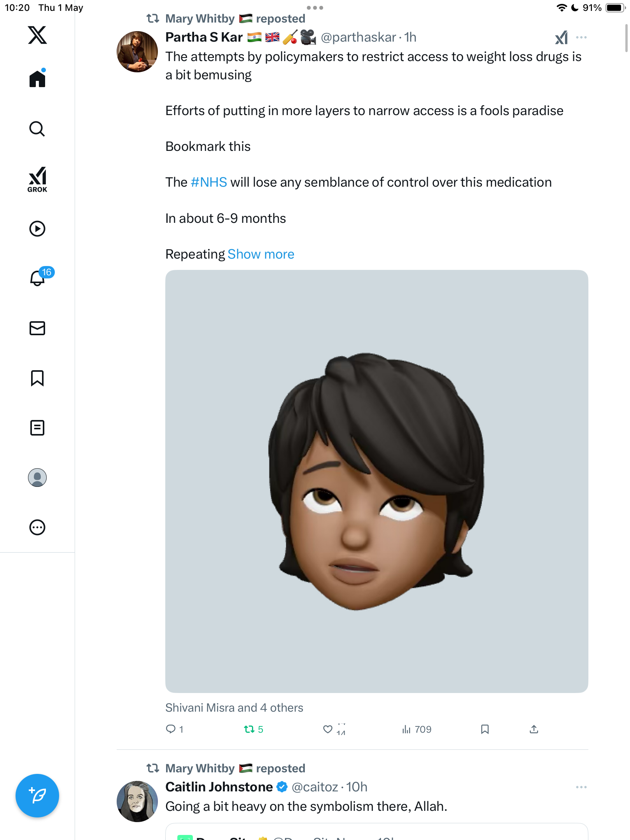Open Messages envelope icon
The image size is (630, 840).
coord(37,328)
